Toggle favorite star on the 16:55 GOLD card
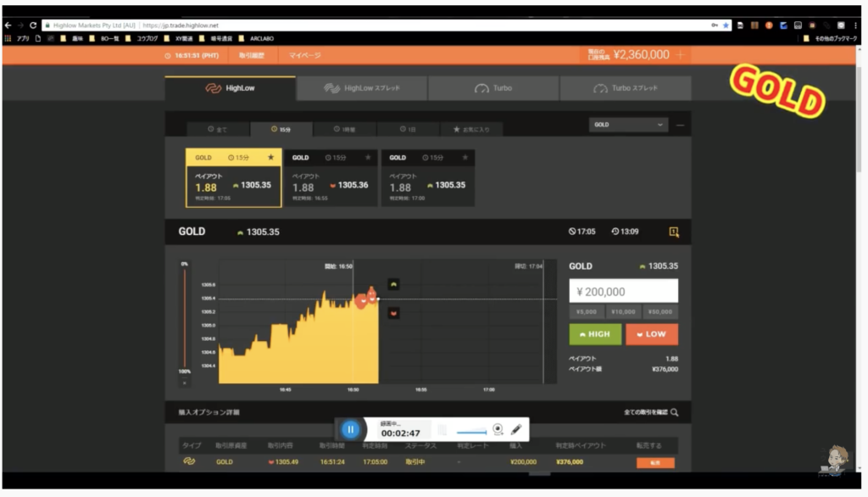This screenshot has width=868, height=497. tap(368, 158)
